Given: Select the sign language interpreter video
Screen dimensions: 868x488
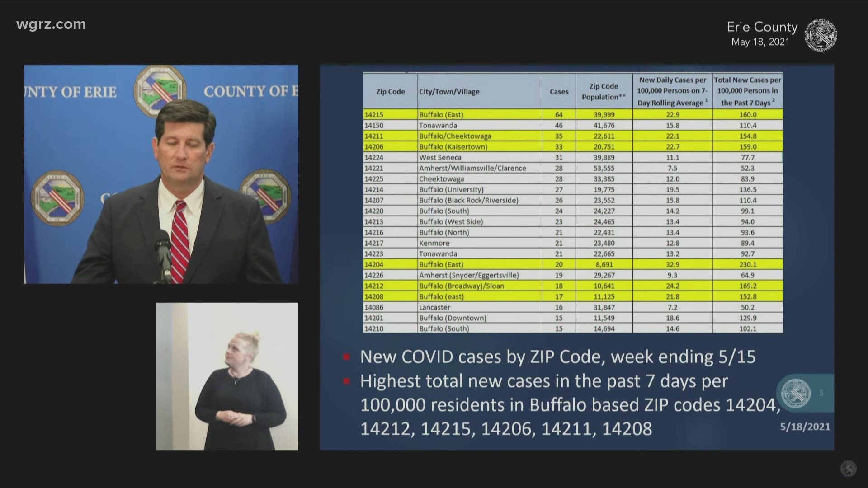Looking at the screenshot, I should (x=227, y=376).
